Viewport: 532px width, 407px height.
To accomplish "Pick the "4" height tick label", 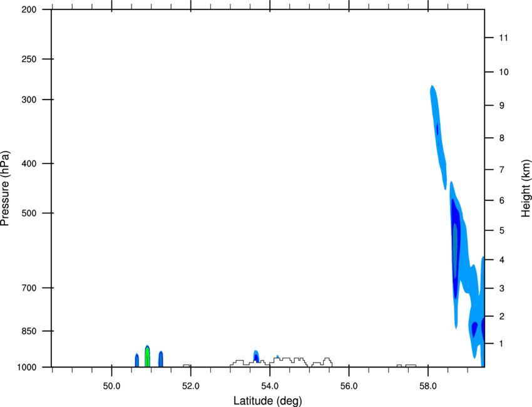I will 501,260.
